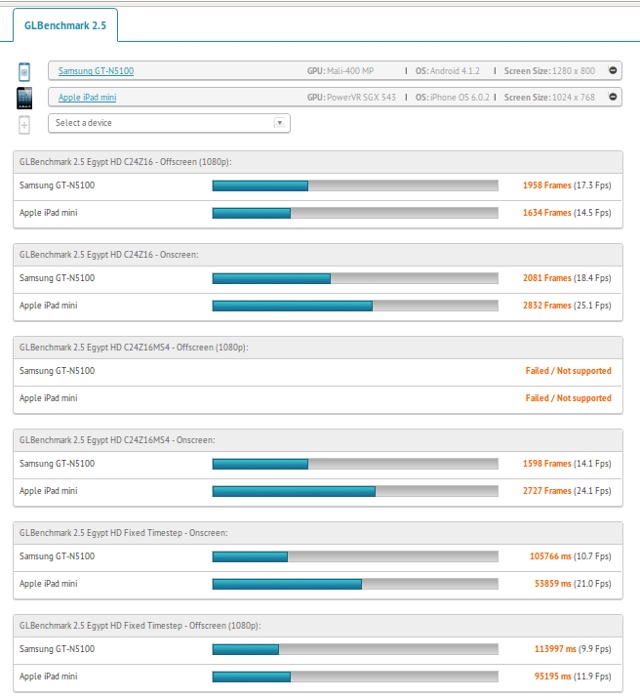Open the 'Select a device' dropdown arrow
This screenshot has height=698, width=640.
(x=279, y=123)
